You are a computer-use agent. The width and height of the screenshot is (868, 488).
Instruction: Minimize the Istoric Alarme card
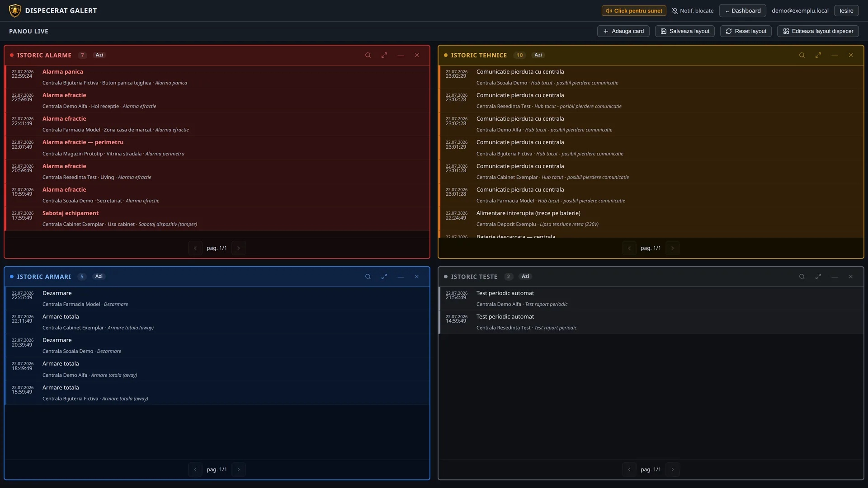coord(401,55)
